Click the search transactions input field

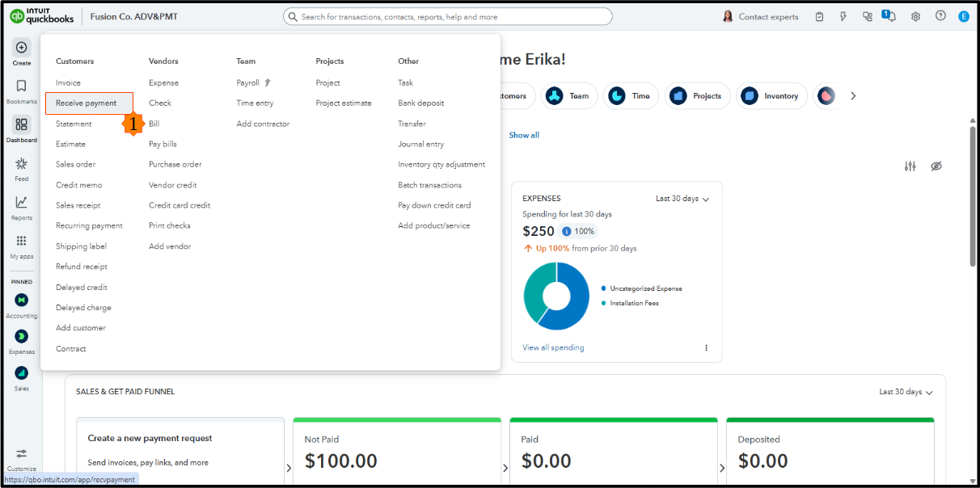point(448,16)
